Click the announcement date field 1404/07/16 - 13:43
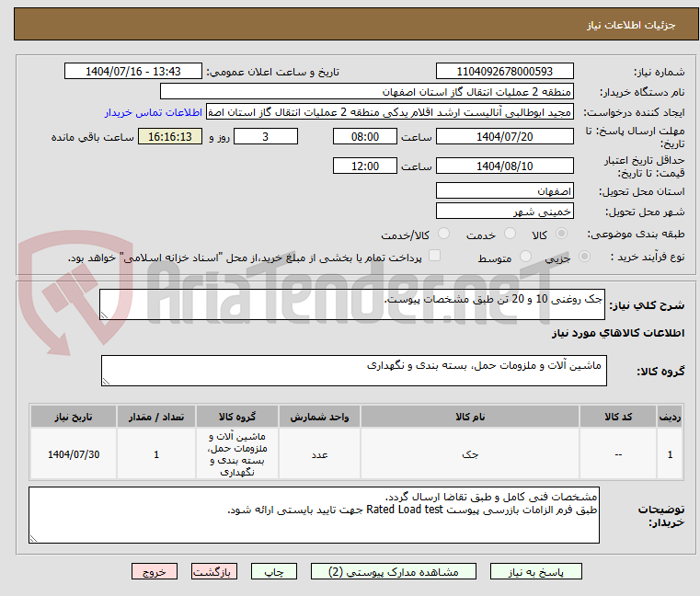 pyautogui.click(x=133, y=72)
